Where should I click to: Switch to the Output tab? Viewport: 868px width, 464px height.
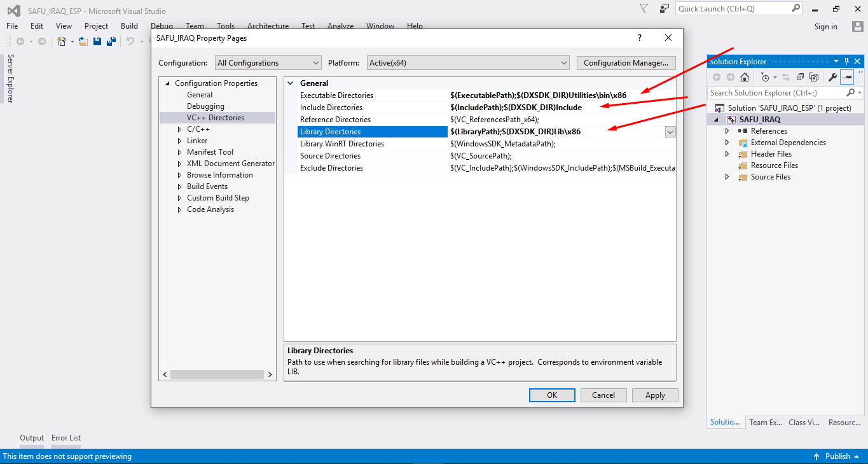[32, 438]
